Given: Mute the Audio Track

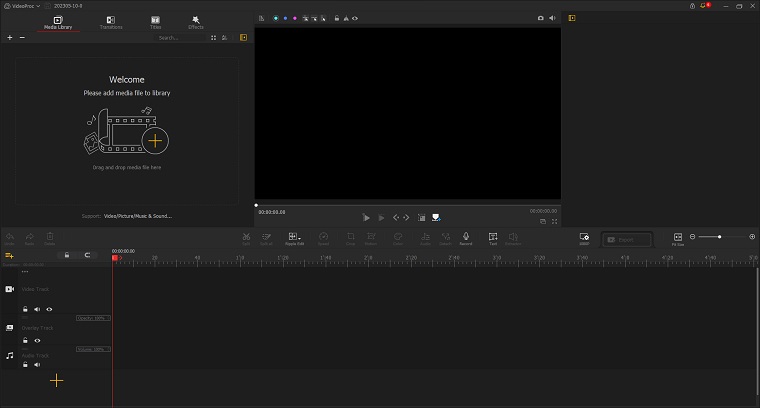Looking at the screenshot, I should point(37,365).
